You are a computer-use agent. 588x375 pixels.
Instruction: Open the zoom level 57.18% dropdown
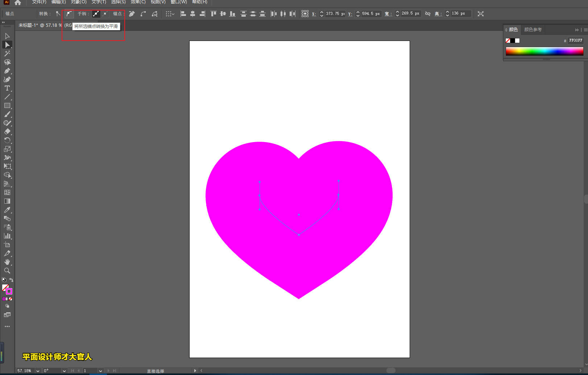(38, 371)
